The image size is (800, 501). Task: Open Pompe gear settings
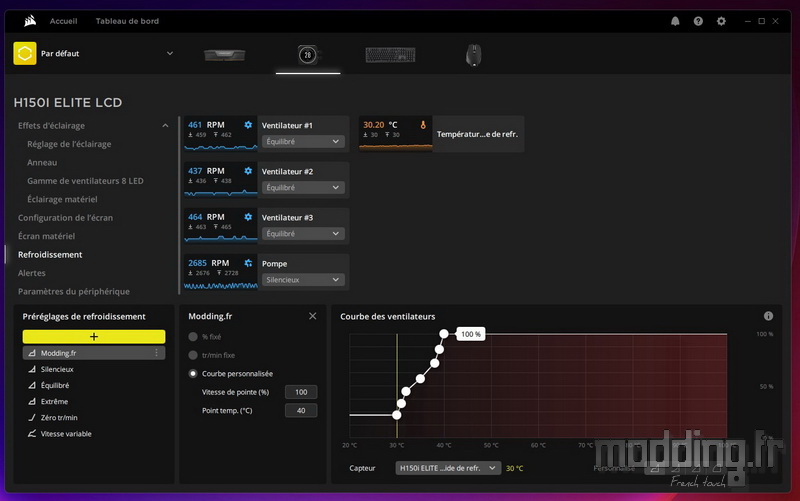click(248, 263)
